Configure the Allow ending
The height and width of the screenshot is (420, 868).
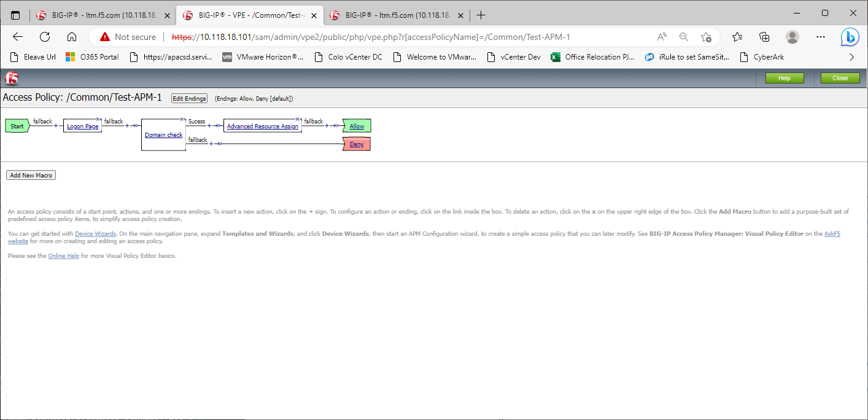357,126
